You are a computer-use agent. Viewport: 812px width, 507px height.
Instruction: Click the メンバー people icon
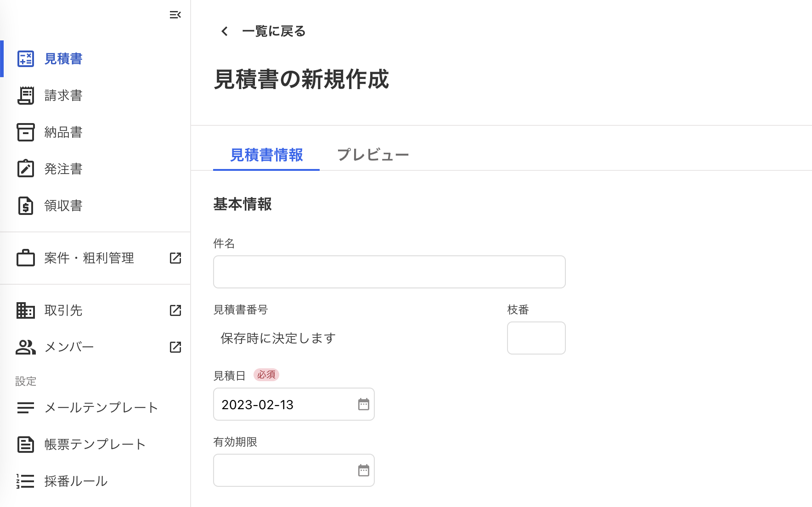pos(26,347)
